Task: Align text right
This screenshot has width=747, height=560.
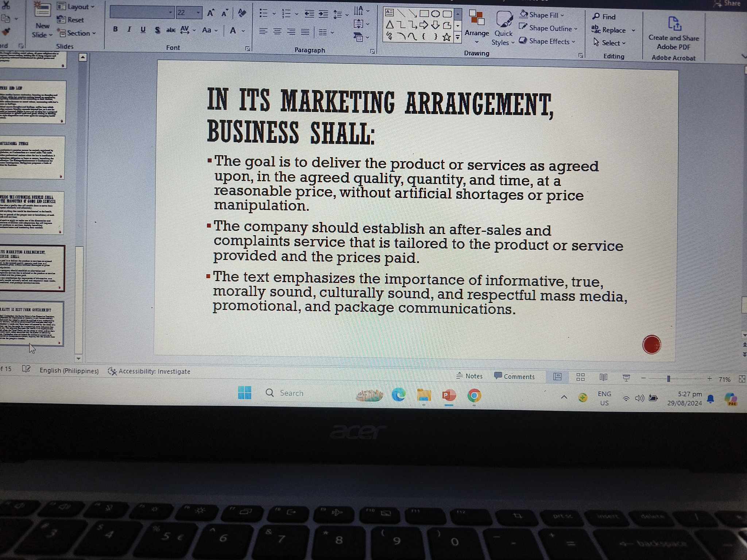Action: (291, 32)
